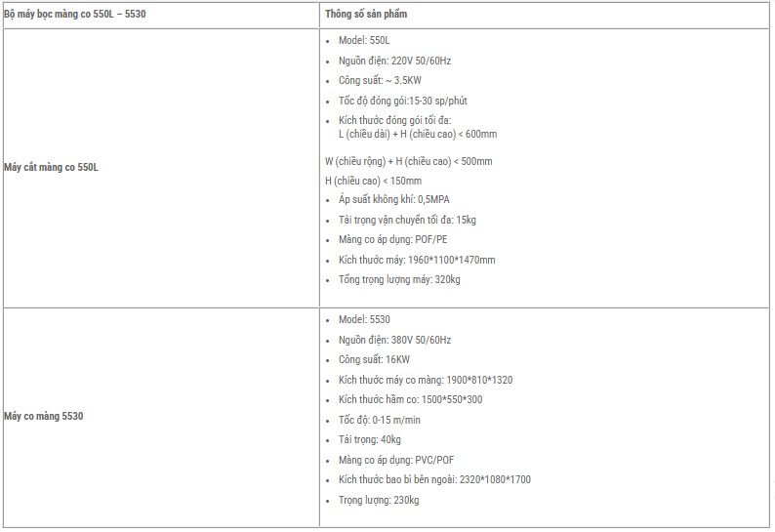Click 'Nguồn điện: 380V 50/60Hz' text

point(394,340)
